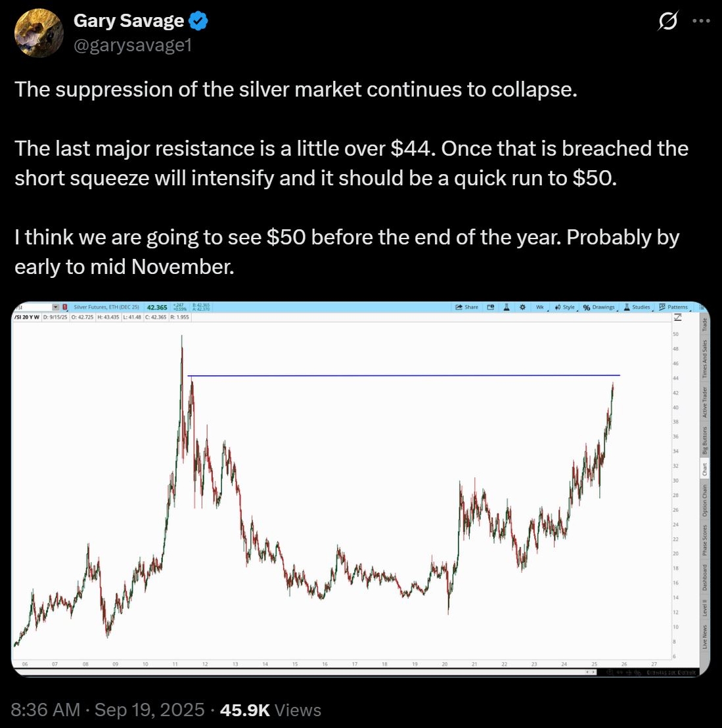The width and height of the screenshot is (722, 728).
Task: Click the red symbol indicator icon
Action: (x=64, y=307)
